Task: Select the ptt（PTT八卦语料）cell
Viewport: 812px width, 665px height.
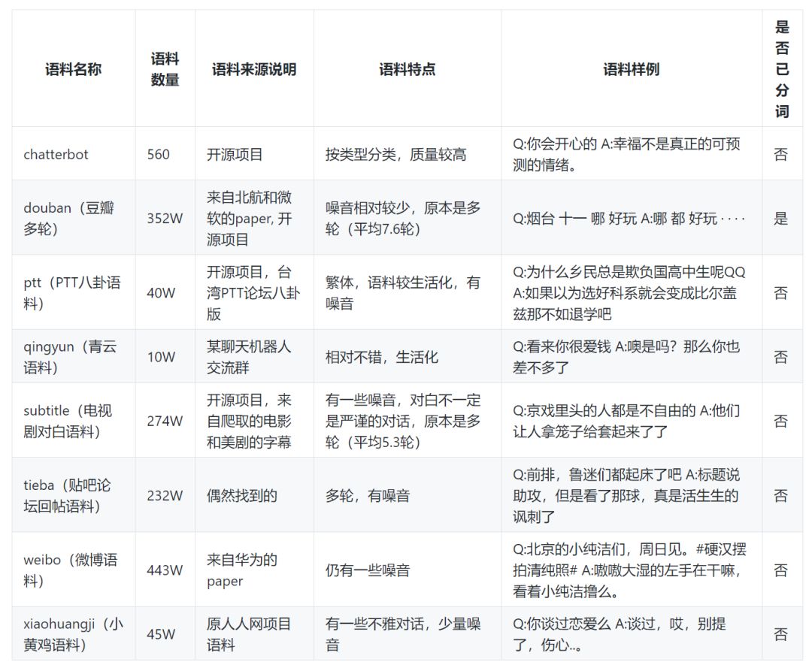Action: pos(72,293)
